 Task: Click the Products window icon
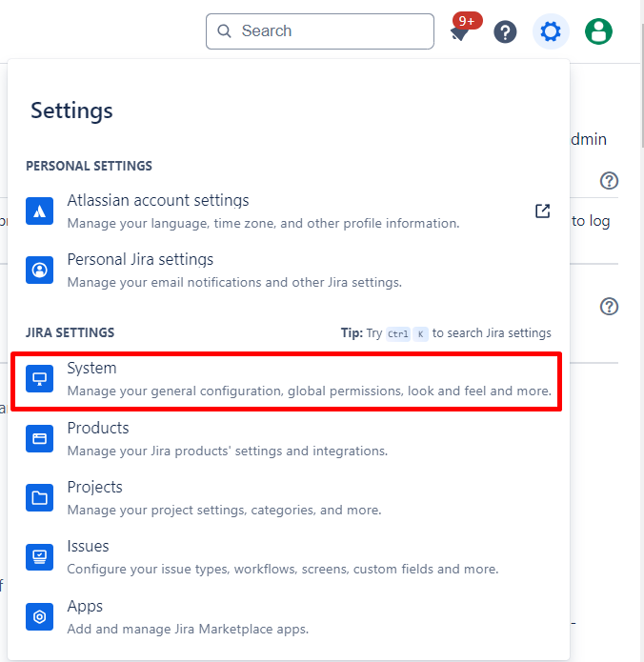[39, 439]
